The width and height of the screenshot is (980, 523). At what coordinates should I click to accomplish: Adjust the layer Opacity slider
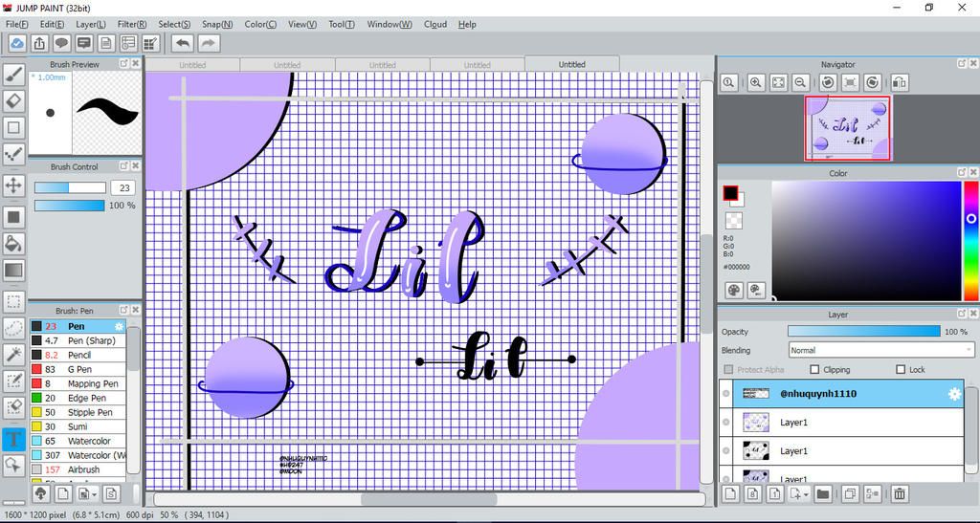864,332
